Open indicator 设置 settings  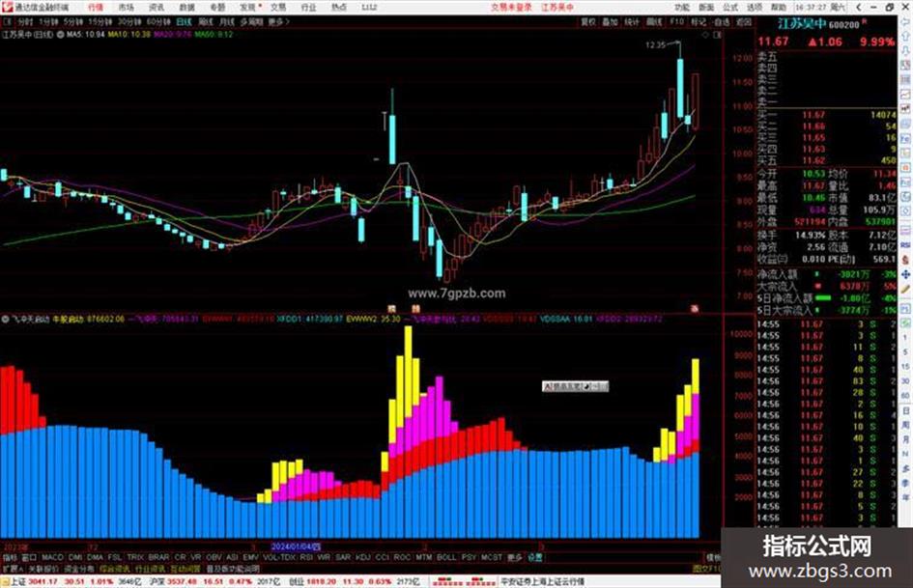[535, 557]
